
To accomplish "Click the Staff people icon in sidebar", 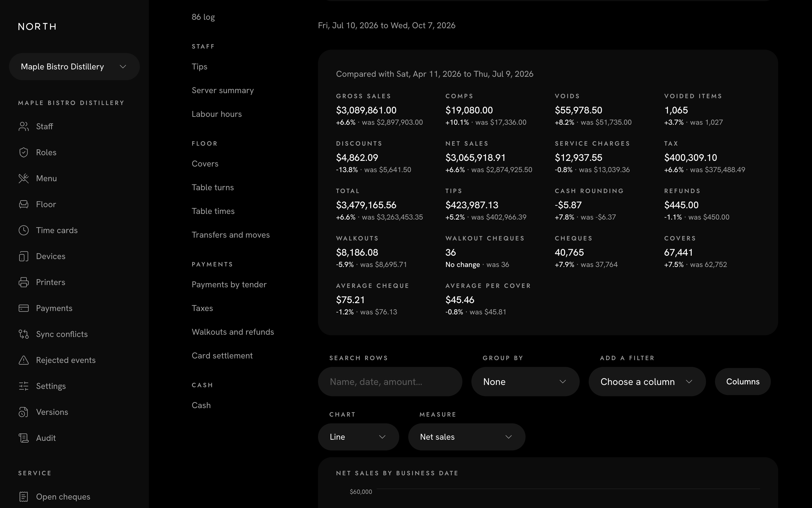I will (x=23, y=126).
